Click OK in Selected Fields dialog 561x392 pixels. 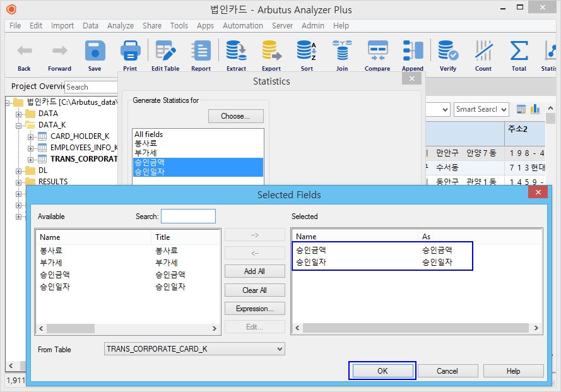[382, 371]
